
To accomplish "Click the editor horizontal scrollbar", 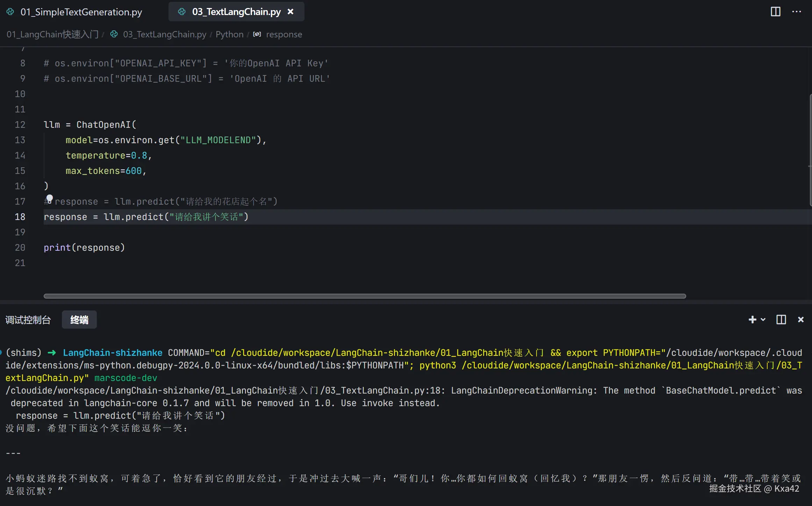I will point(364,296).
